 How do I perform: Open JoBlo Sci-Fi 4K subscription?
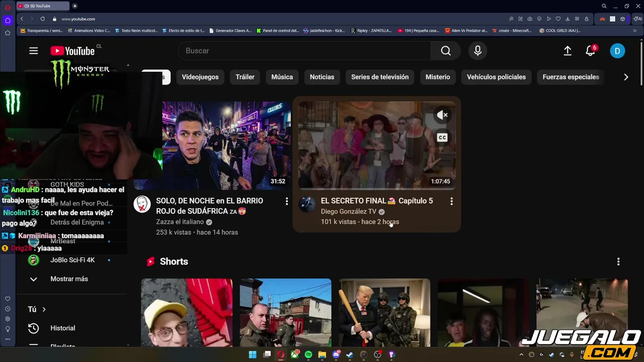(x=72, y=260)
